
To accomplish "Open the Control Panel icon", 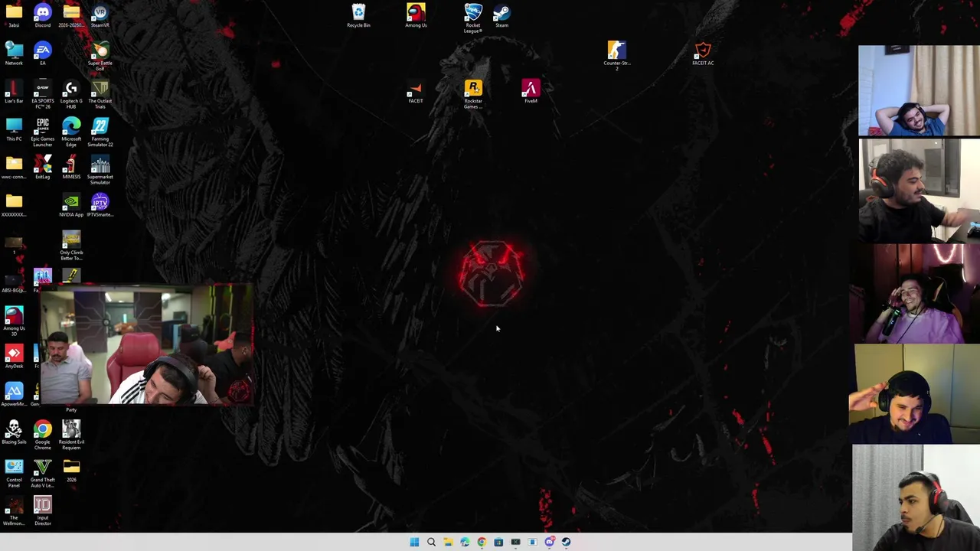I will pyautogui.click(x=14, y=472).
